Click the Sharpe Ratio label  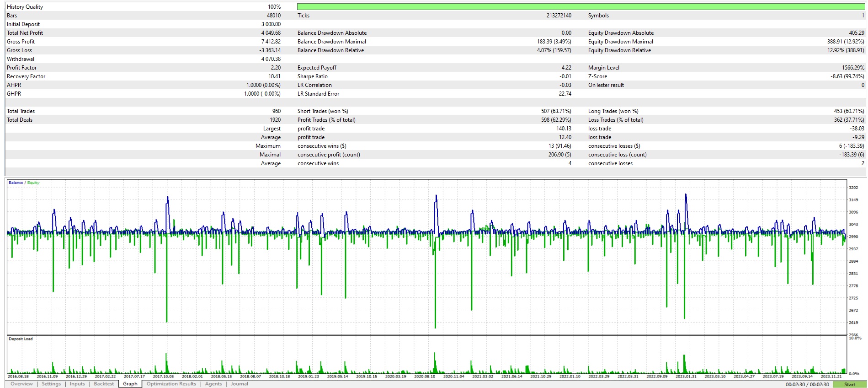313,76
